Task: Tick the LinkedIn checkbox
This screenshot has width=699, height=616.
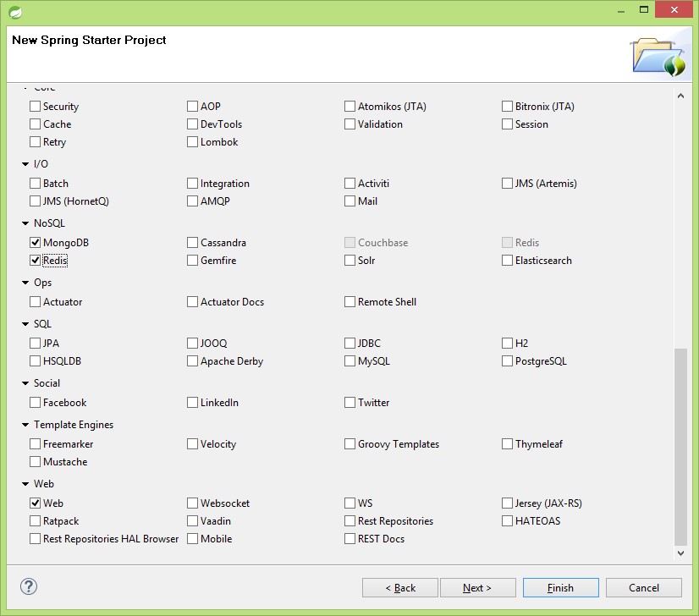Action: pyautogui.click(x=192, y=403)
